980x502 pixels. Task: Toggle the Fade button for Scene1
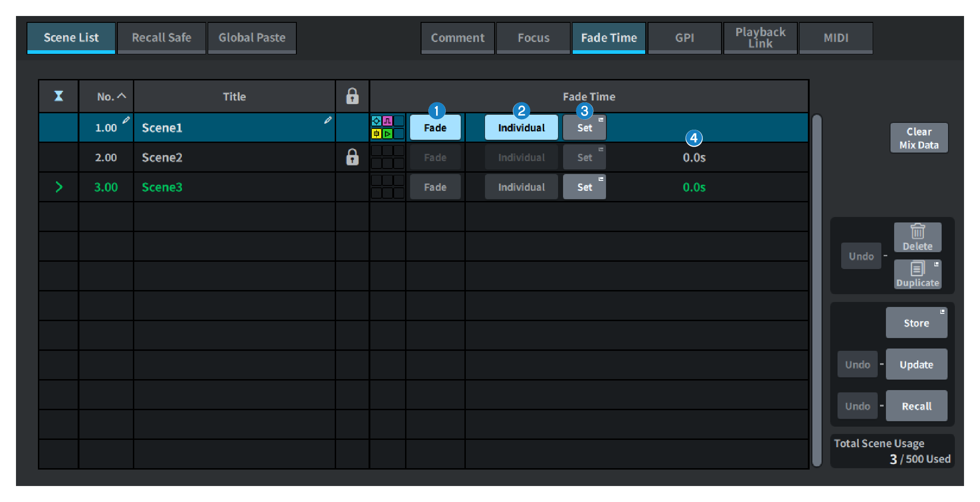[435, 127]
